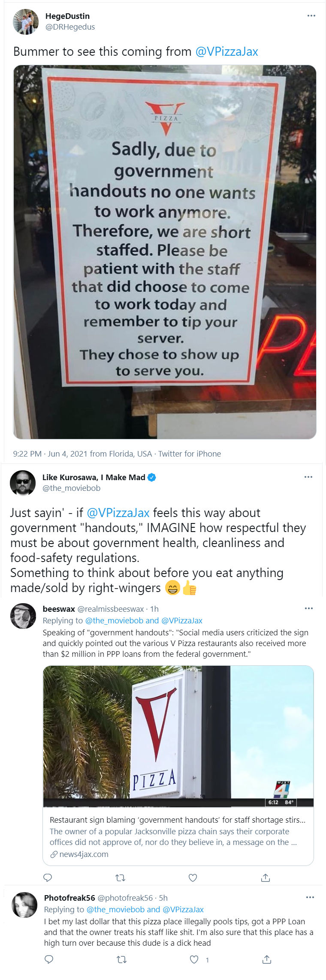This screenshot has height=980, width=326.
Task: Like Photofreak56's comment
Action: pyautogui.click(x=194, y=959)
